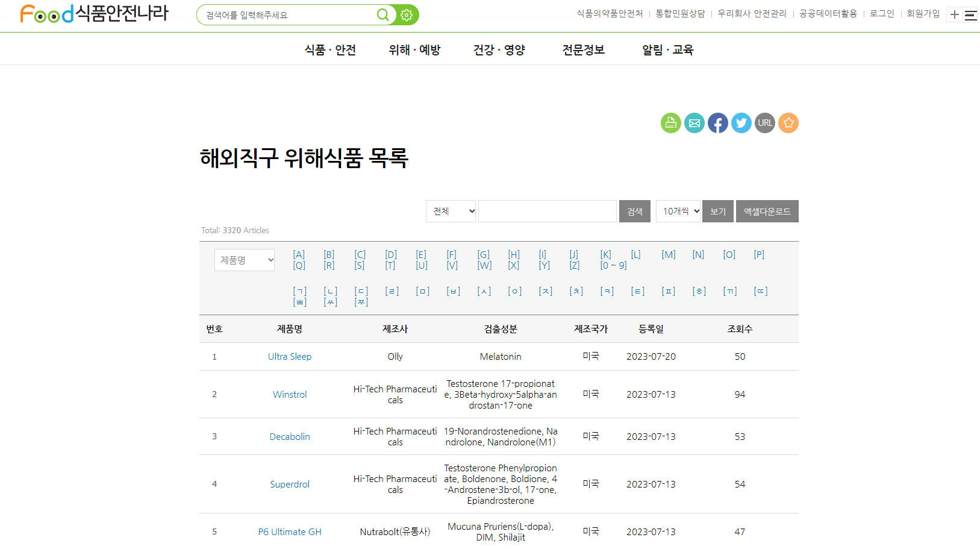
Task: Open 전체 search category dropdown
Action: point(451,212)
